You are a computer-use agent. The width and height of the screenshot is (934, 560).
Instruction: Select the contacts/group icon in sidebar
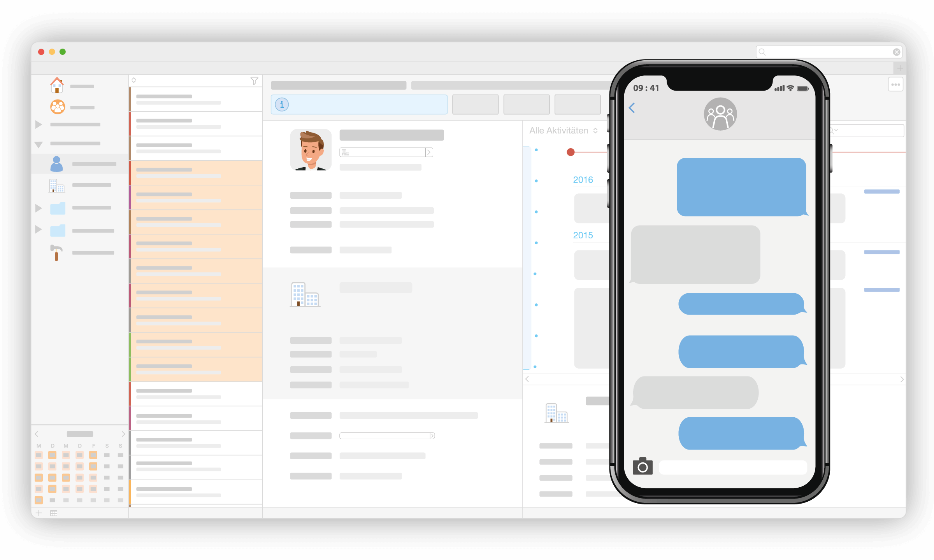[57, 106]
